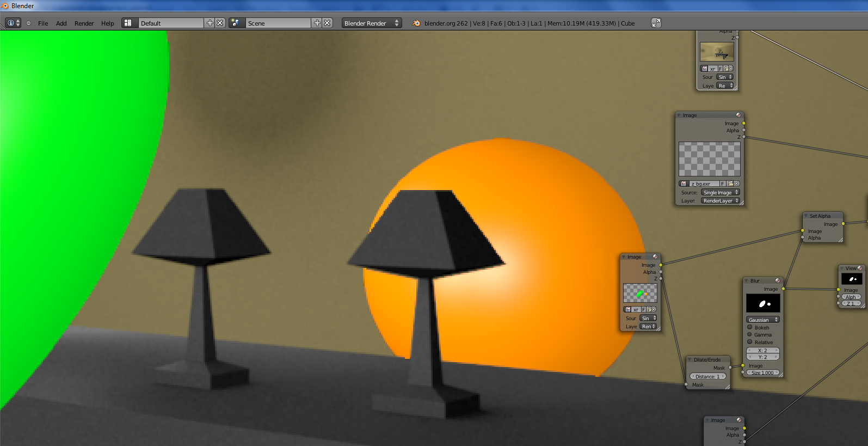Collapse the Dilate/Erode node

click(690, 360)
